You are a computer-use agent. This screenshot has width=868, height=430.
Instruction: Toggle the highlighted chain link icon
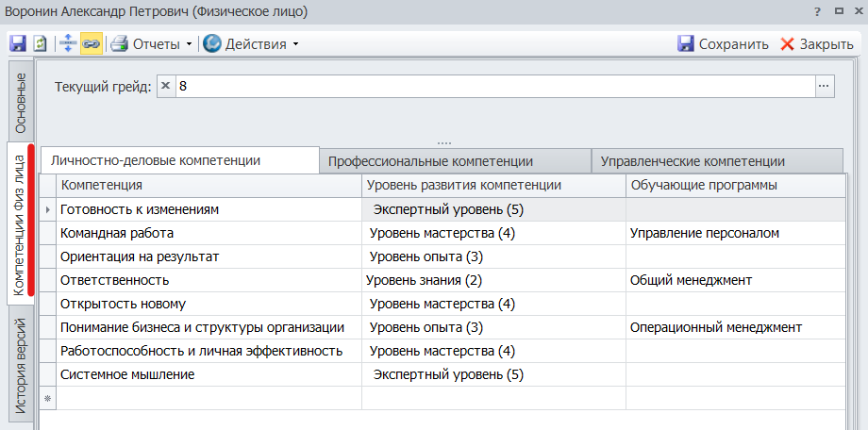click(91, 43)
